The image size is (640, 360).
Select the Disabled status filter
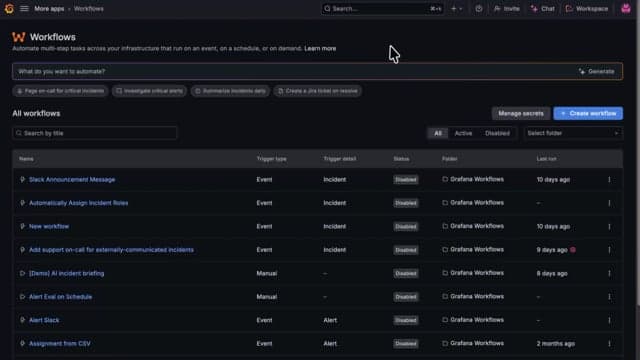[x=497, y=133]
